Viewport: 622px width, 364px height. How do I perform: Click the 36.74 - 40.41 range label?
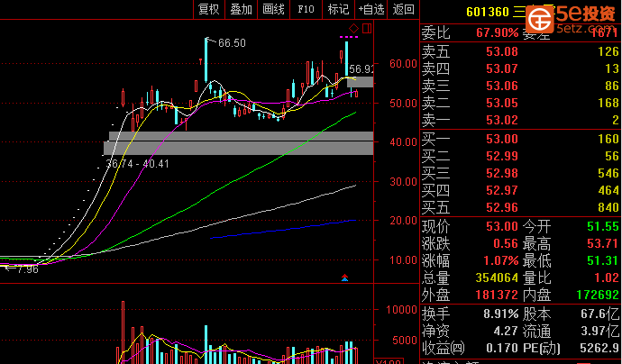click(x=138, y=164)
